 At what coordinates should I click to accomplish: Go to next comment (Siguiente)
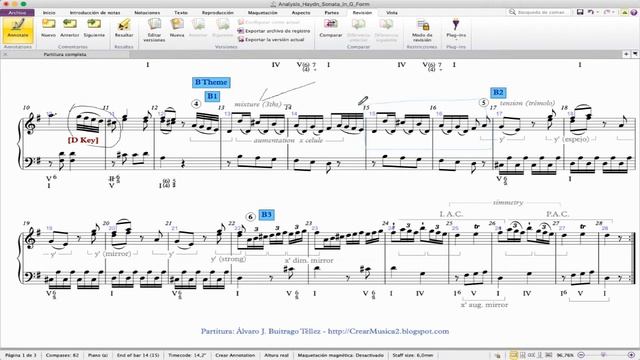[x=94, y=28]
